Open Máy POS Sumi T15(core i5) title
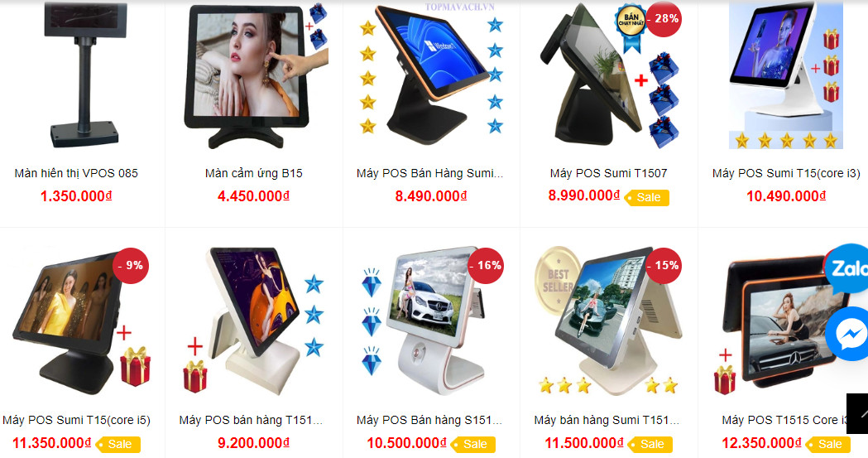 76,421
